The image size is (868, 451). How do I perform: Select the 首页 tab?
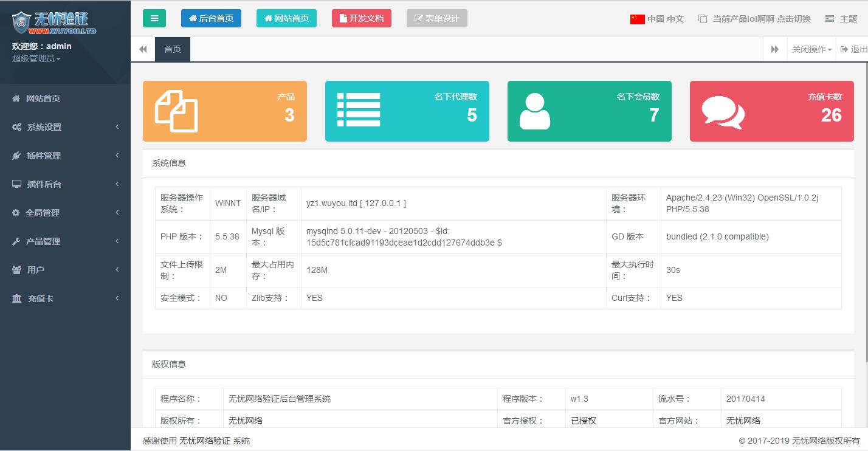click(173, 49)
